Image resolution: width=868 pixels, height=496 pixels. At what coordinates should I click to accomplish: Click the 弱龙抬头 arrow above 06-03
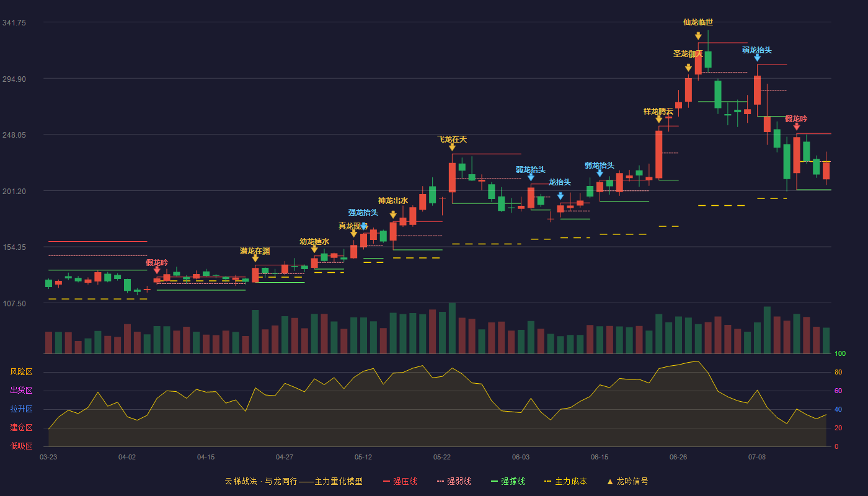(531, 177)
